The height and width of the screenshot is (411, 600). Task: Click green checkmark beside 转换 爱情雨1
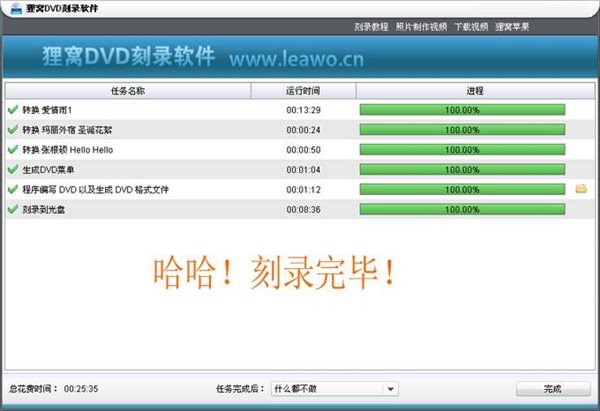coord(13,110)
